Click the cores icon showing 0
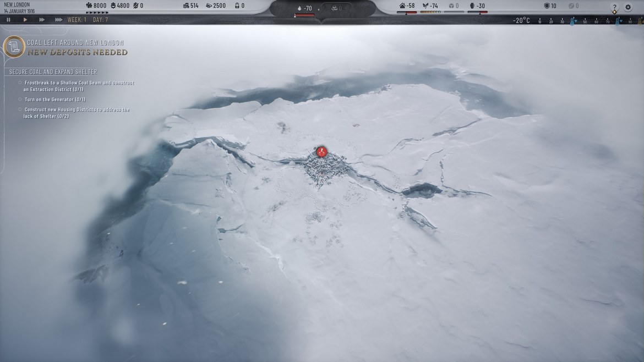Image resolution: width=644 pixels, height=362 pixels. click(x=237, y=6)
